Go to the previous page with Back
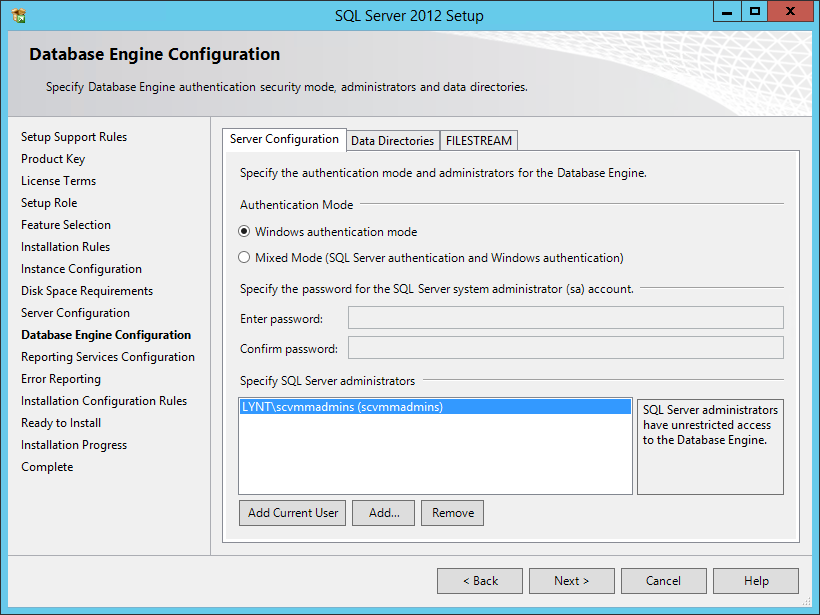 tap(480, 581)
